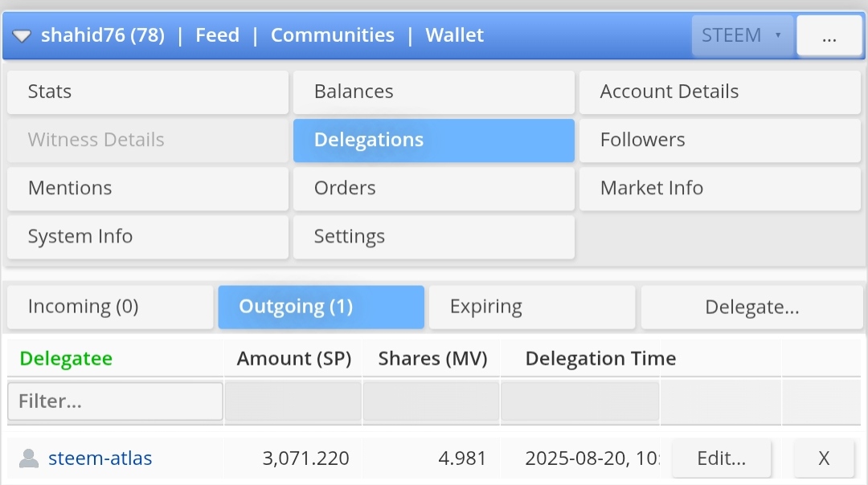Open the STEEM currency dropdown
Image resolution: width=868 pixels, height=485 pixels.
point(742,35)
